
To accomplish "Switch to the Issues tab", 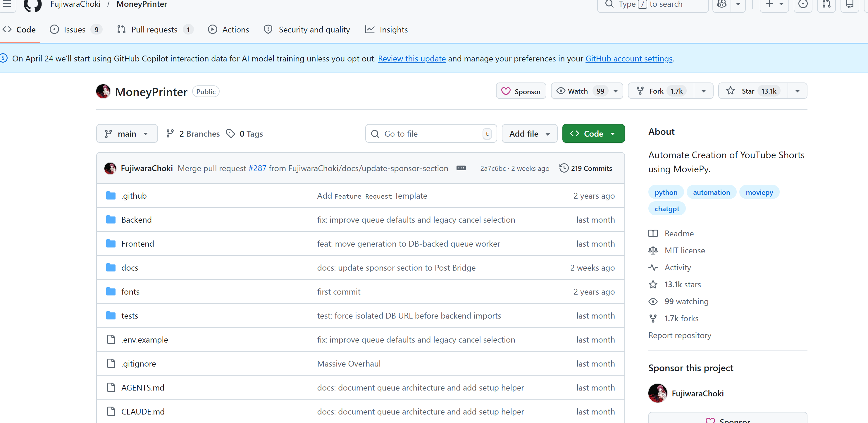I will pos(75,30).
